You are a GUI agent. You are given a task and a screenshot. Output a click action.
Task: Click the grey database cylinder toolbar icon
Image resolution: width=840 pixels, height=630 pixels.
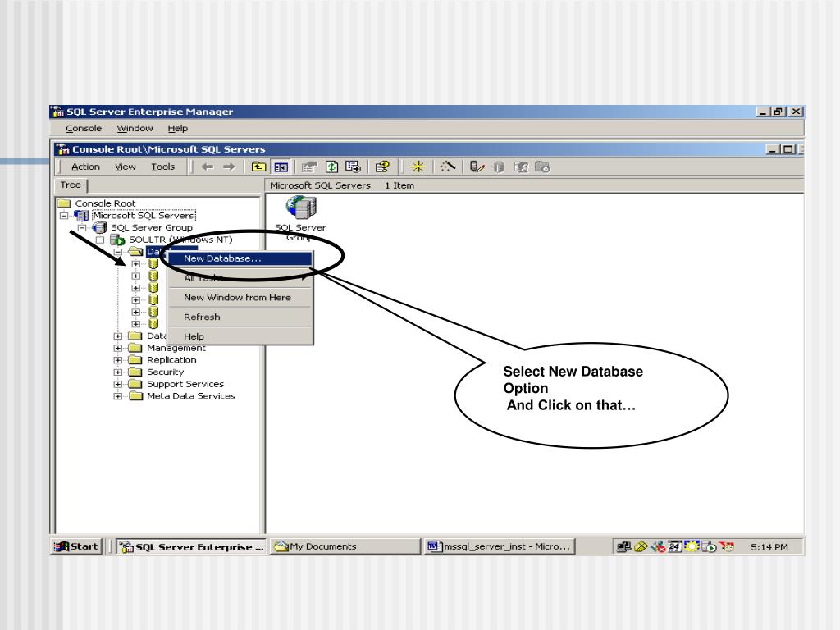[499, 167]
